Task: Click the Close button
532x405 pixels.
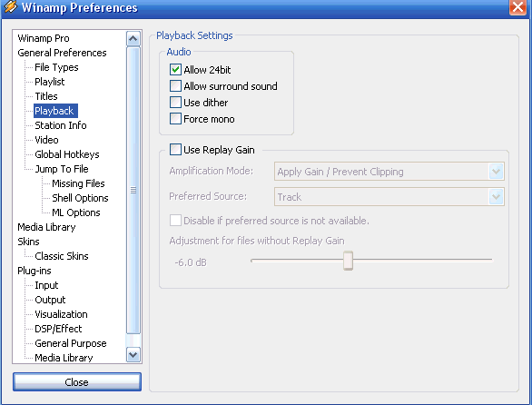Action: point(77,382)
